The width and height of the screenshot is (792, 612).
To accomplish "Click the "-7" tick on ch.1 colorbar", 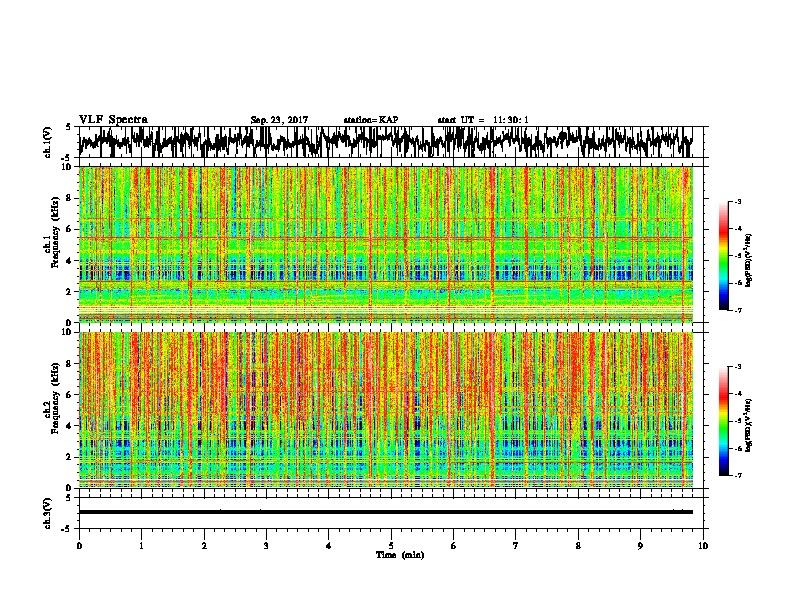I will (x=738, y=310).
